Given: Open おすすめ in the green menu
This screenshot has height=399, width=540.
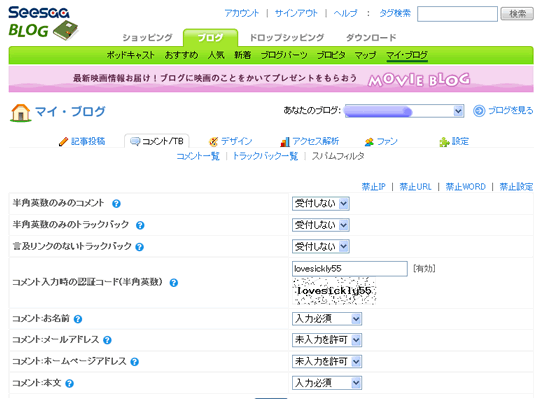Looking at the screenshot, I should click(x=181, y=55).
